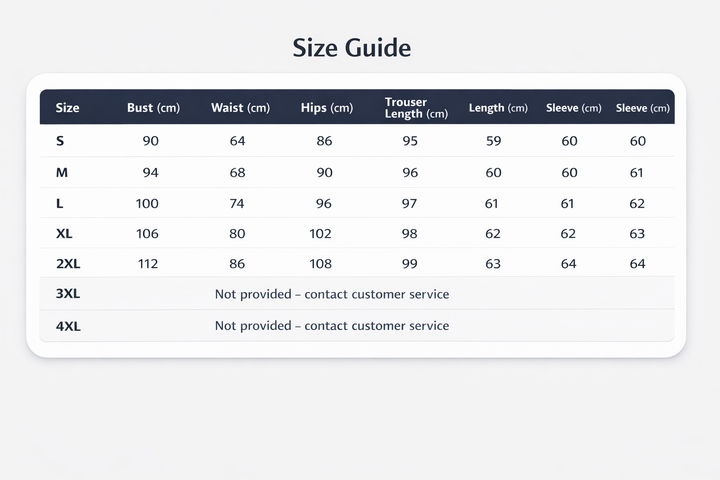Select the L size row label
This screenshot has width=720, height=480.
[59, 203]
